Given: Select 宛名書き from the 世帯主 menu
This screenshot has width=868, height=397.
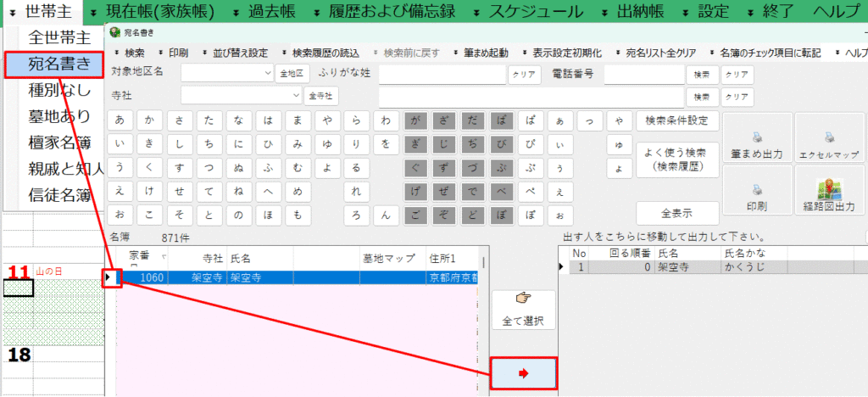Looking at the screenshot, I should pos(54,64).
